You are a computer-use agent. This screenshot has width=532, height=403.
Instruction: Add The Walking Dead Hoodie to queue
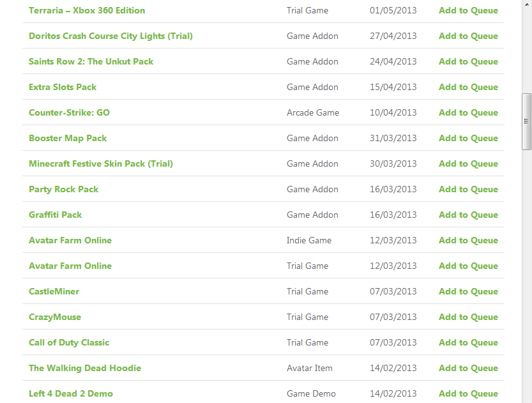[x=468, y=368]
